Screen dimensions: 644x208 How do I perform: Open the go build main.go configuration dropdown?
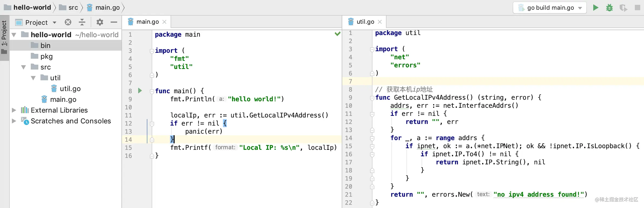(580, 8)
